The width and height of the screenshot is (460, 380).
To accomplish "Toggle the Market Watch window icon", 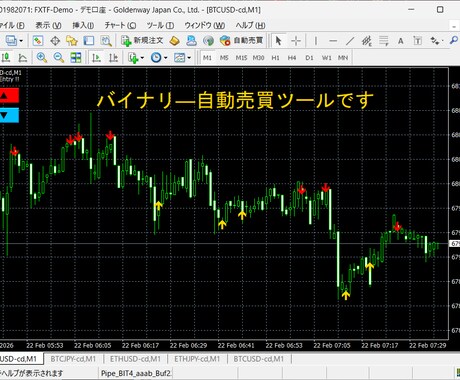I will pyautogui.click(x=38, y=41).
